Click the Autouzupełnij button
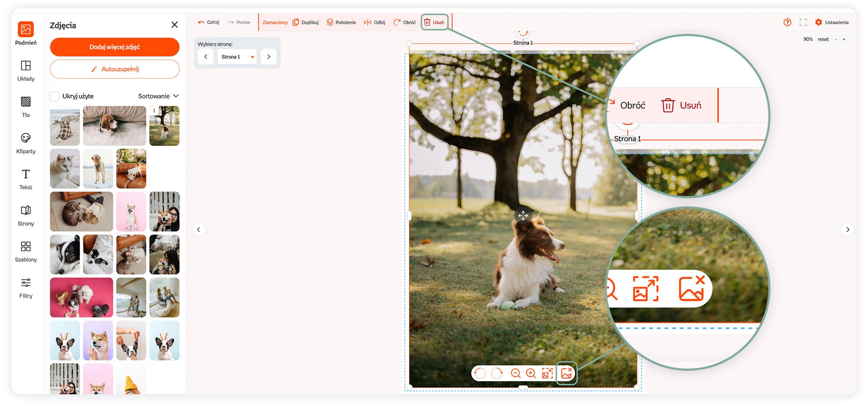This screenshot has width=868, height=402. click(x=114, y=69)
